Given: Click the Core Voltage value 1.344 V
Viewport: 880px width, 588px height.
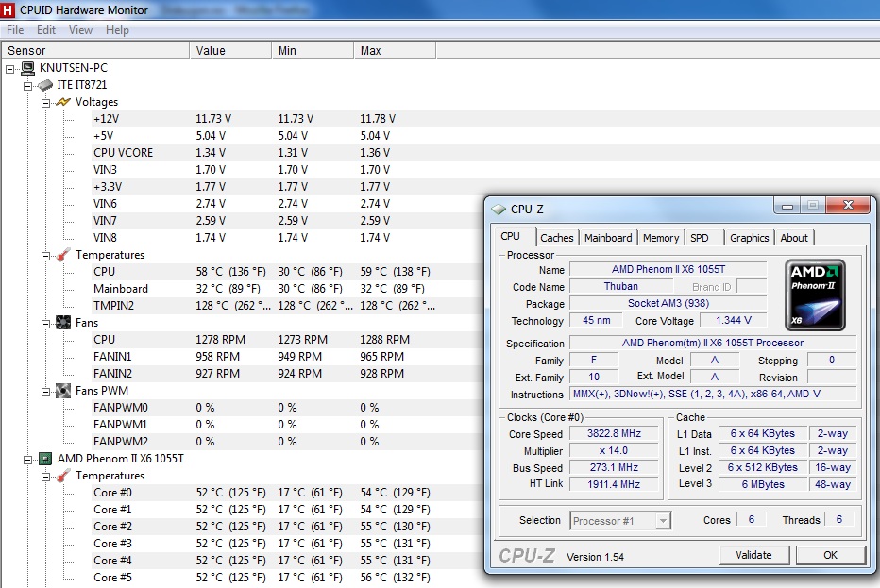Looking at the screenshot, I should [x=733, y=320].
